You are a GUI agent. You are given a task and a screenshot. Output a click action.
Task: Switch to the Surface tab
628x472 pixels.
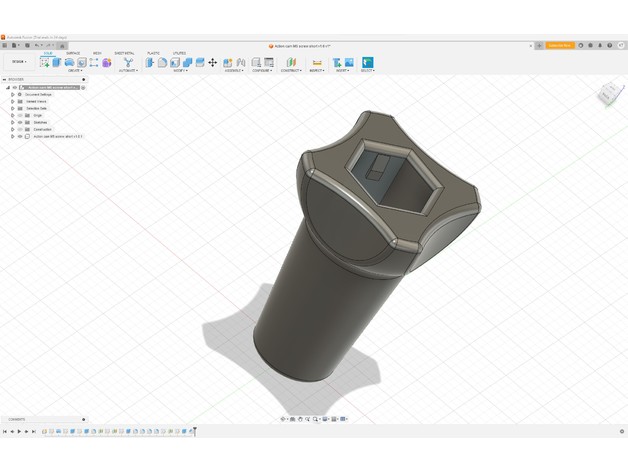(x=73, y=53)
